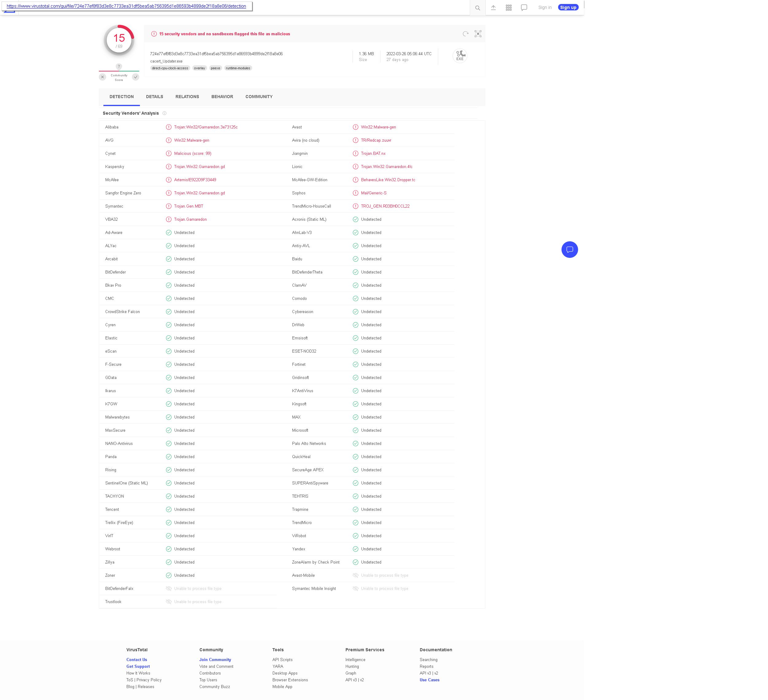Click the overlay tag

(x=199, y=68)
